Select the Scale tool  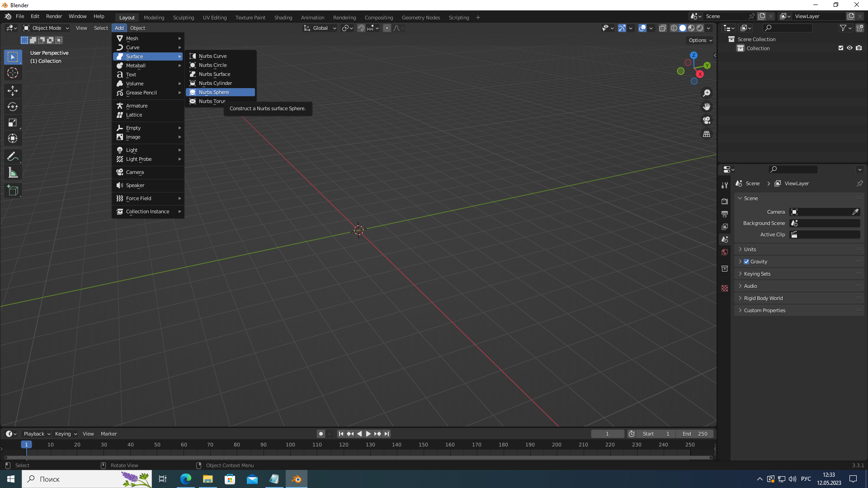coord(13,122)
